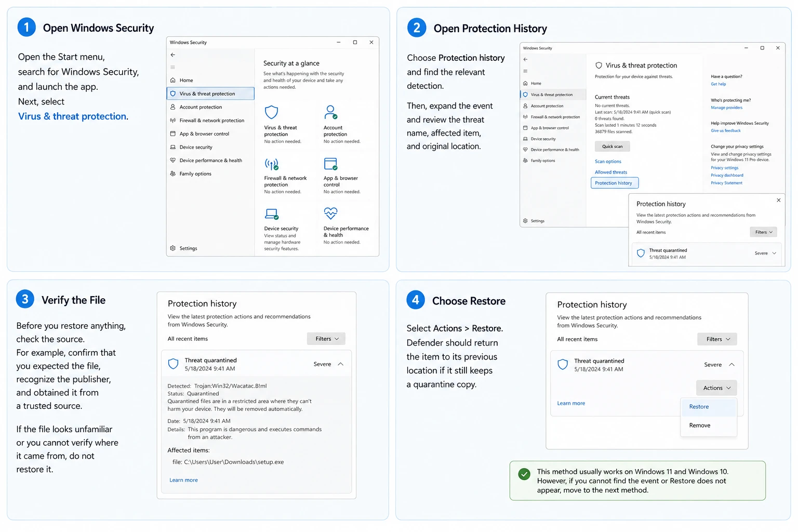Choose Restore from the Actions menu
The image size is (798, 532).
pos(709,407)
